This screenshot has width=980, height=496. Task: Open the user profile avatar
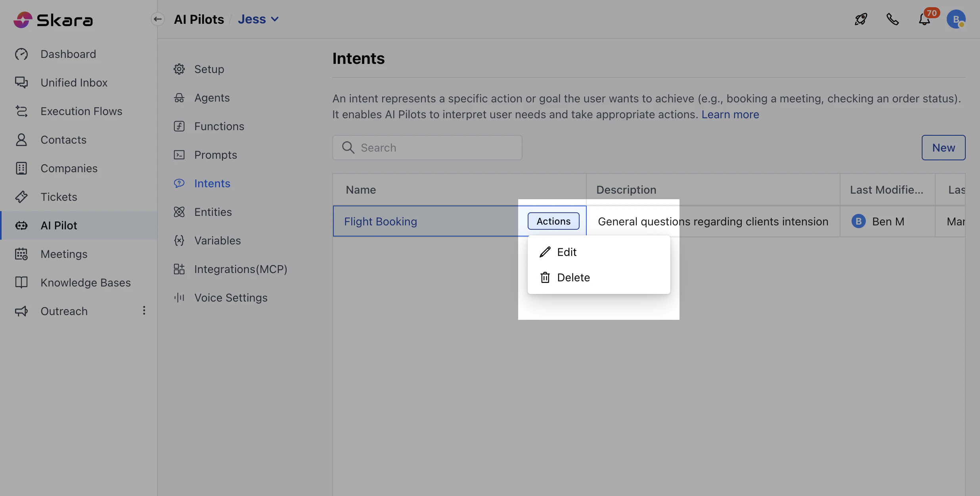click(956, 19)
